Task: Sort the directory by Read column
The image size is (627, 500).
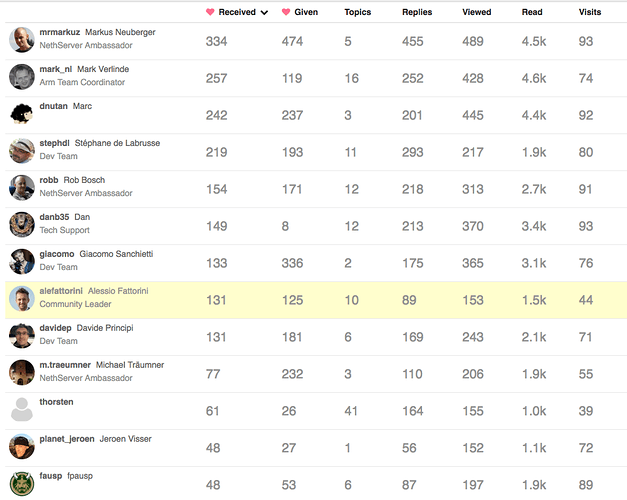Action: click(532, 12)
